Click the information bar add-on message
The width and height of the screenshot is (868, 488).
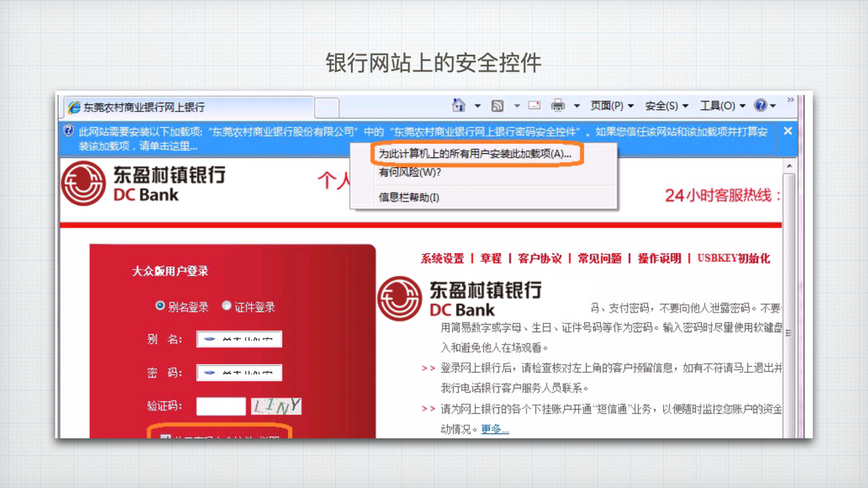(x=423, y=138)
